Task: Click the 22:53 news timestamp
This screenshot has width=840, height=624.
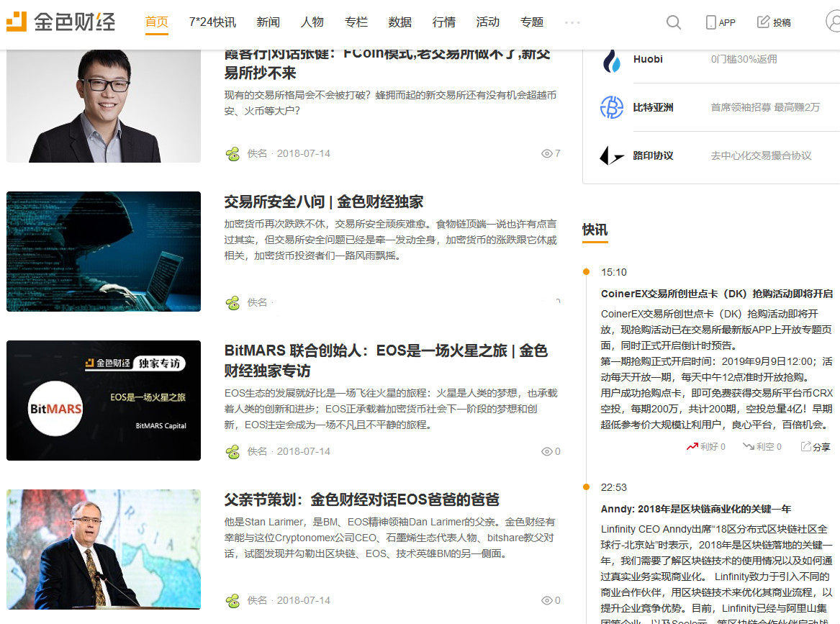Action: 613,487
